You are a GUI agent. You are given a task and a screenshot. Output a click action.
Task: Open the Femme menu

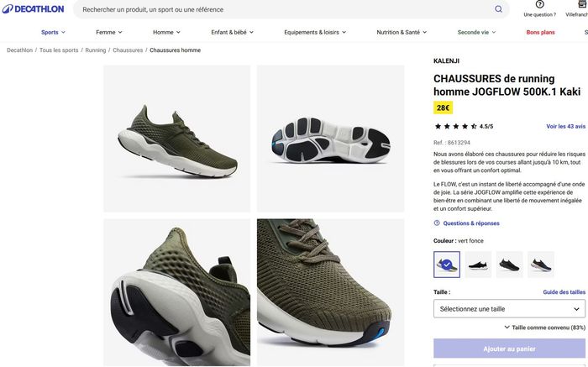pos(109,32)
